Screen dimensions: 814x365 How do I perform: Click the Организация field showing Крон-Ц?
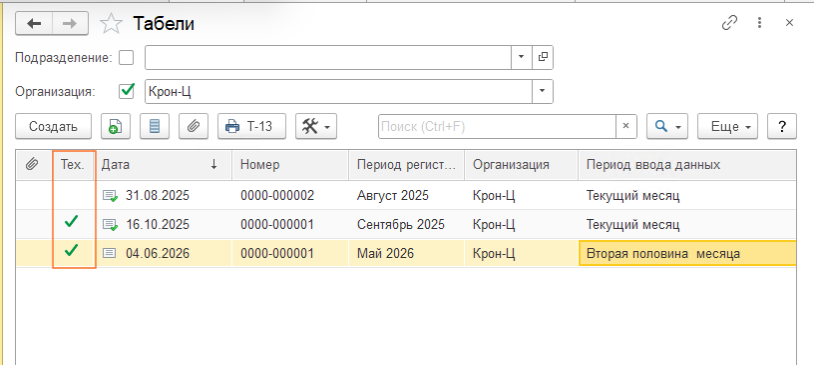338,91
